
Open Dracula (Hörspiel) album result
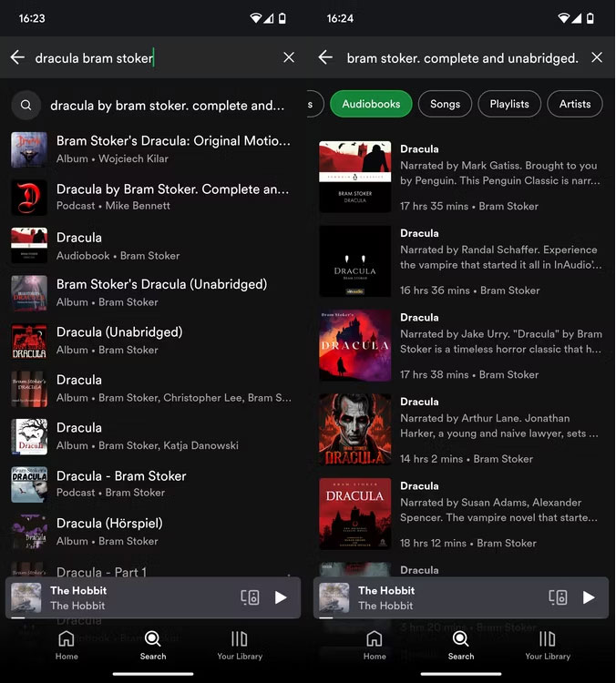tap(151, 532)
